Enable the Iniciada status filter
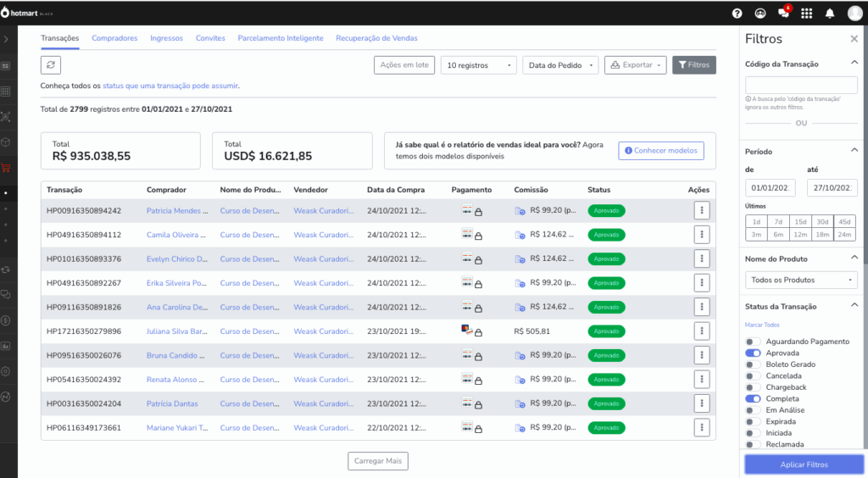 click(753, 432)
